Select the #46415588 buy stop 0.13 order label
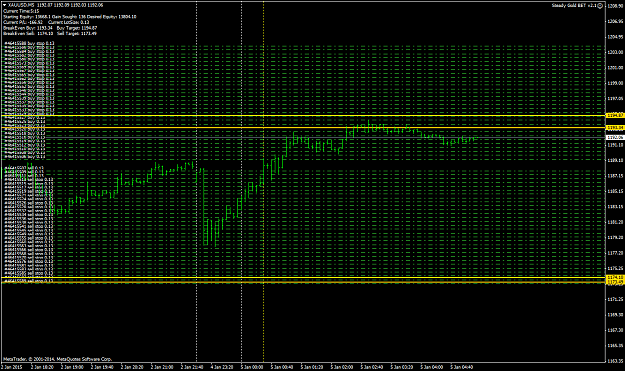 tap(29, 43)
